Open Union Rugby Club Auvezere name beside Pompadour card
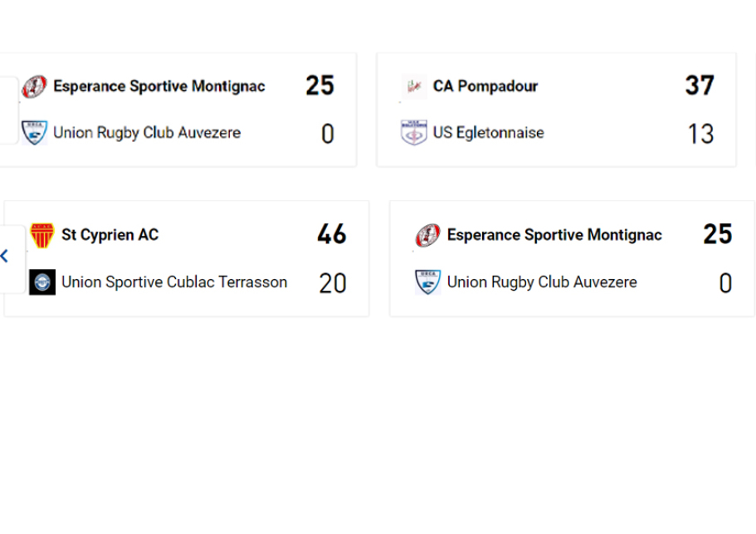 tap(147, 133)
